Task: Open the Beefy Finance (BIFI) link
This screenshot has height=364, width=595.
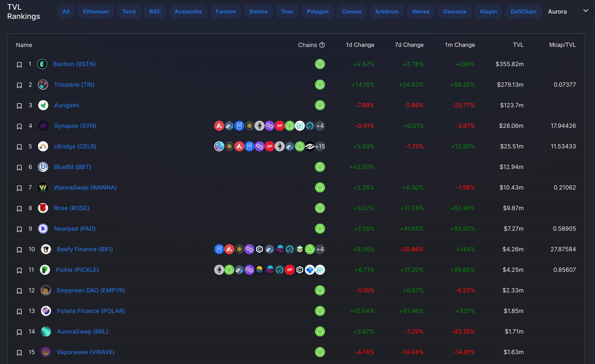Action: [85, 249]
